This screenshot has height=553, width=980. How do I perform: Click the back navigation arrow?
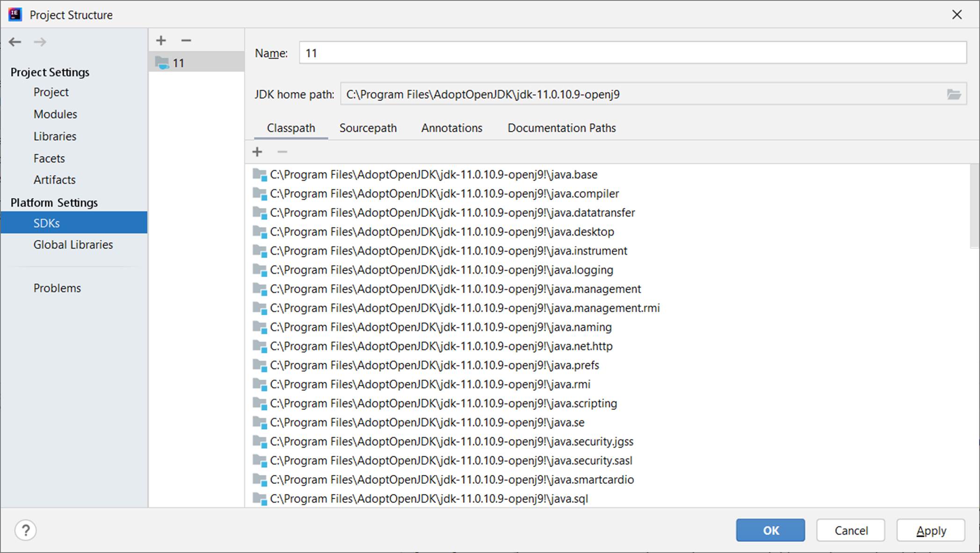(15, 42)
